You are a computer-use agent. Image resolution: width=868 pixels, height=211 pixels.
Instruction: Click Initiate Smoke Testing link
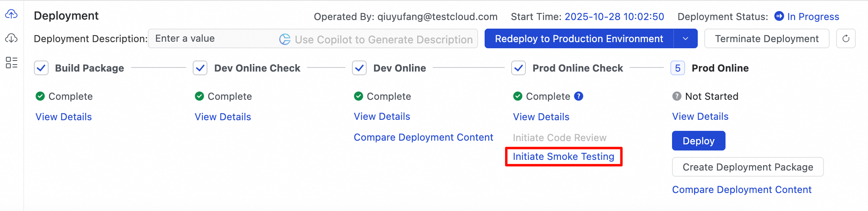(x=563, y=157)
